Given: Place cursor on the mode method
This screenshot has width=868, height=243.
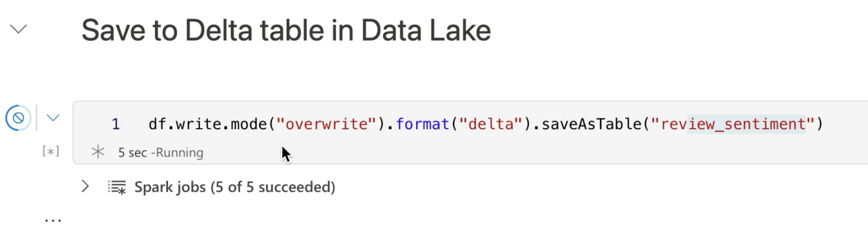Looking at the screenshot, I should (249, 124).
